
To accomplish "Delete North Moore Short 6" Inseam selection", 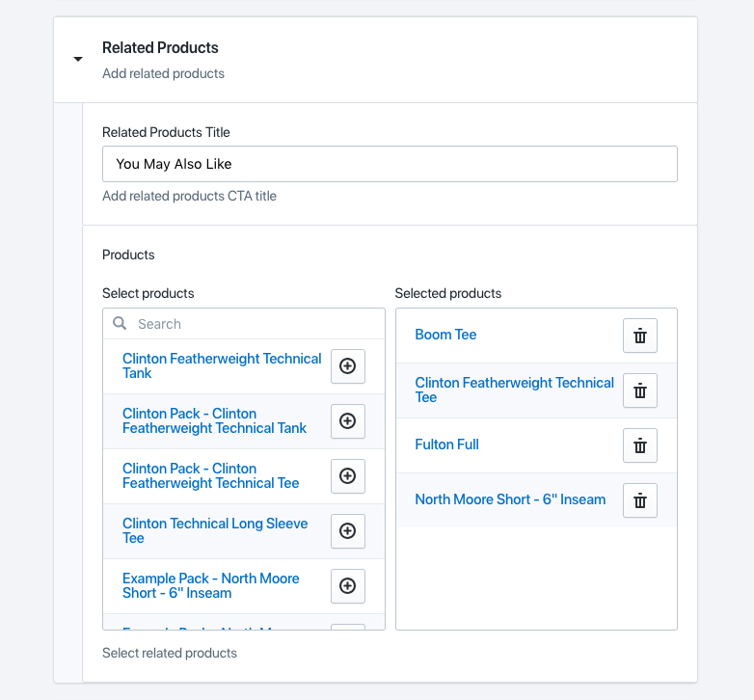I will [639, 500].
